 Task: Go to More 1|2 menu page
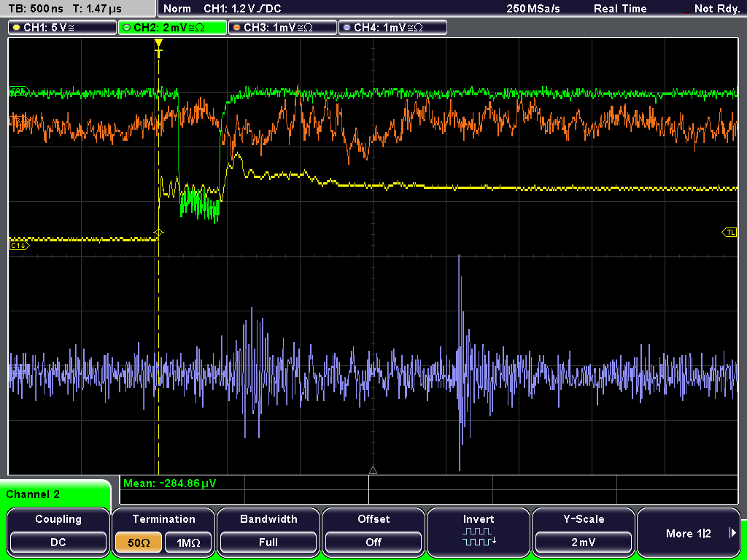(x=689, y=532)
